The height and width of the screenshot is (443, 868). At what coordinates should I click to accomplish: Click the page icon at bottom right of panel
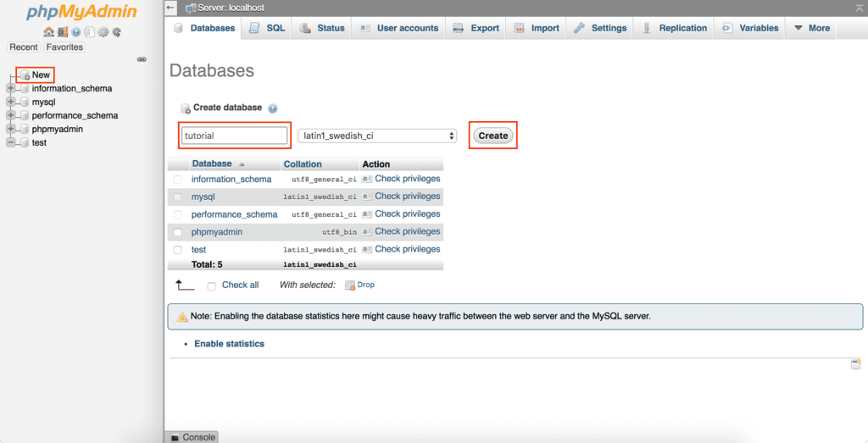(855, 364)
